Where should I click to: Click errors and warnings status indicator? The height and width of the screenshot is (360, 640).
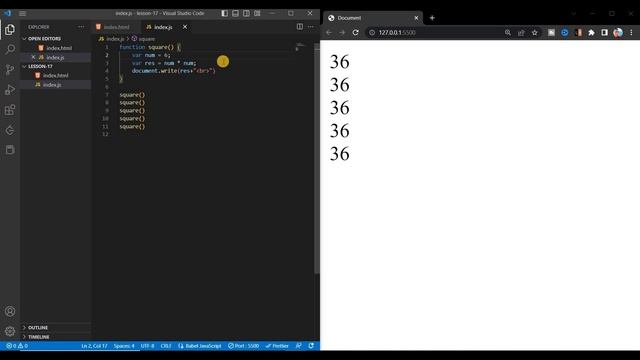[16, 346]
